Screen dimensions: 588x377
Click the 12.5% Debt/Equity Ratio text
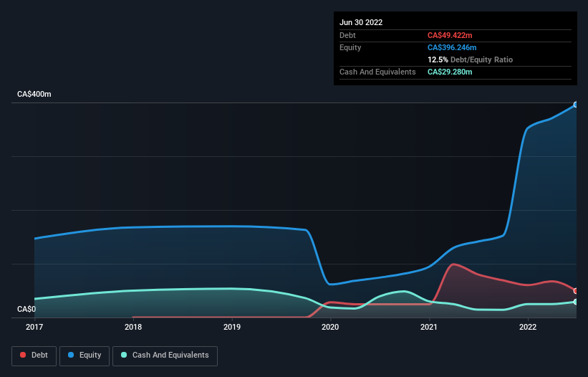471,59
